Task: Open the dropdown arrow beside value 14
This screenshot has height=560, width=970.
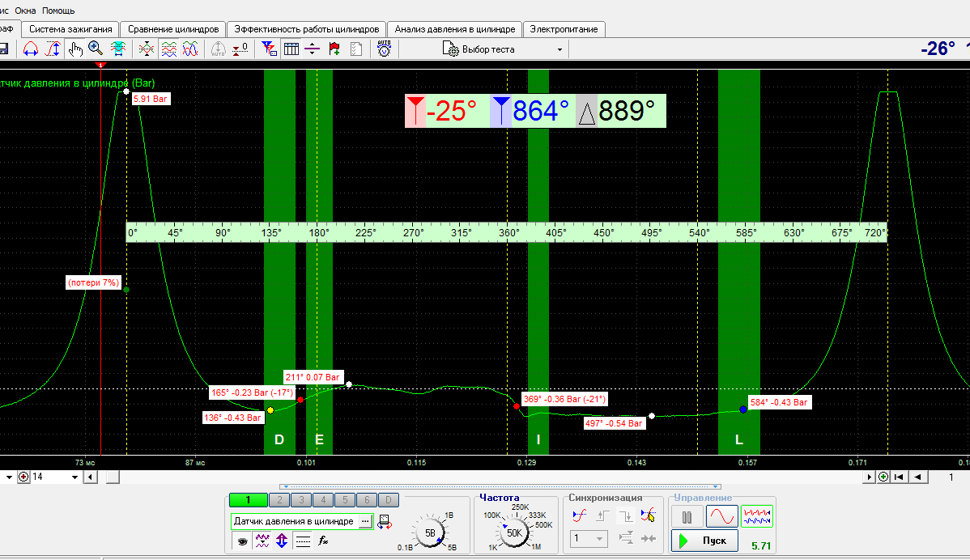Action: [x=74, y=477]
